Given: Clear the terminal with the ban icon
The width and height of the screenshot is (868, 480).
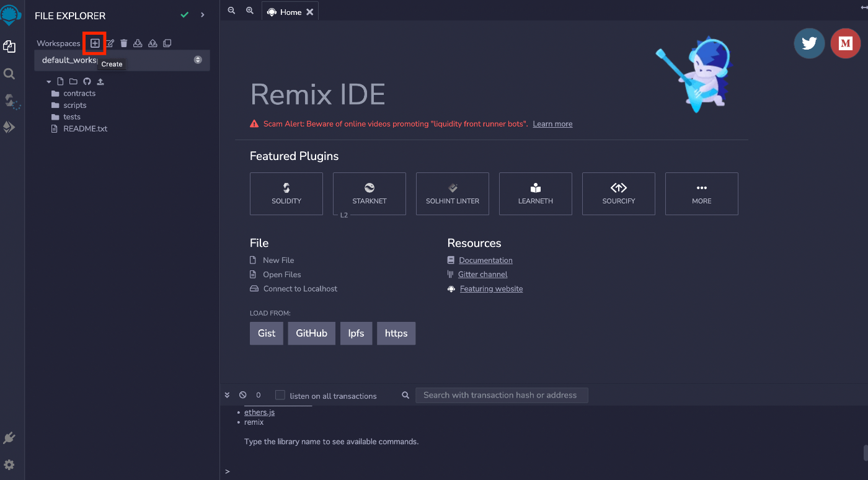Looking at the screenshot, I should [242, 395].
